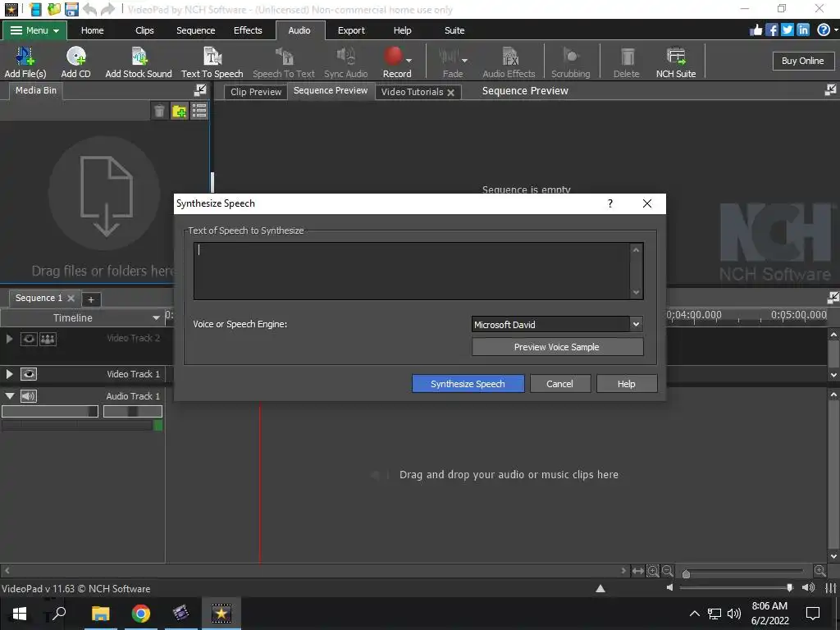Open Chrome from the taskbar
This screenshot has width=840, height=630.
tap(141, 613)
